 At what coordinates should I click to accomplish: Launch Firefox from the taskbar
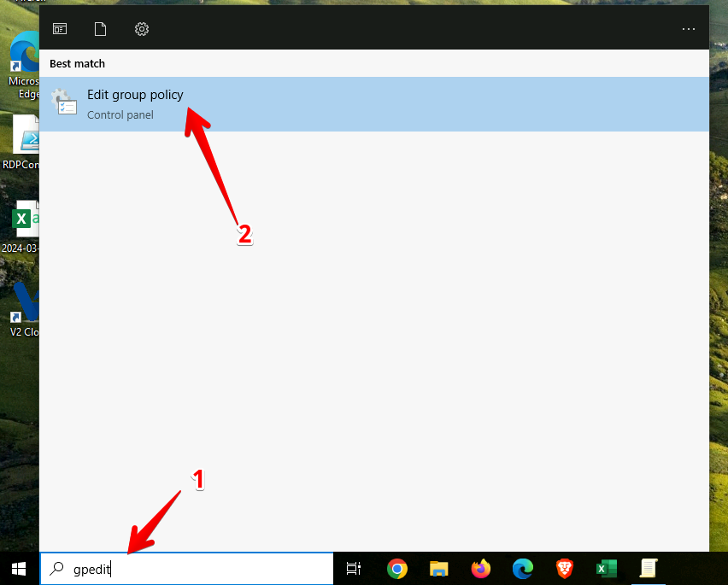pos(481,569)
